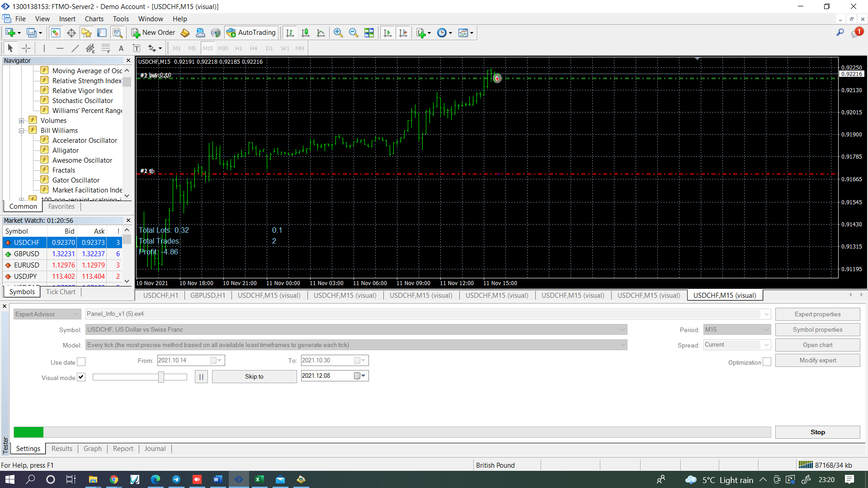Click the Zoom Out magnifier icon
Screen dimensions: 868x488
[353, 33]
